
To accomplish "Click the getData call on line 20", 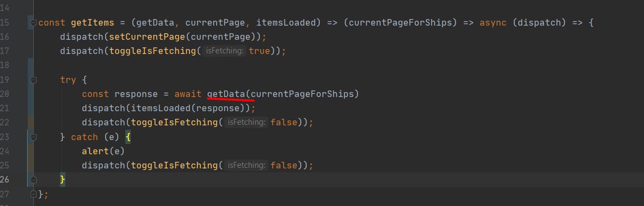I will [x=226, y=94].
